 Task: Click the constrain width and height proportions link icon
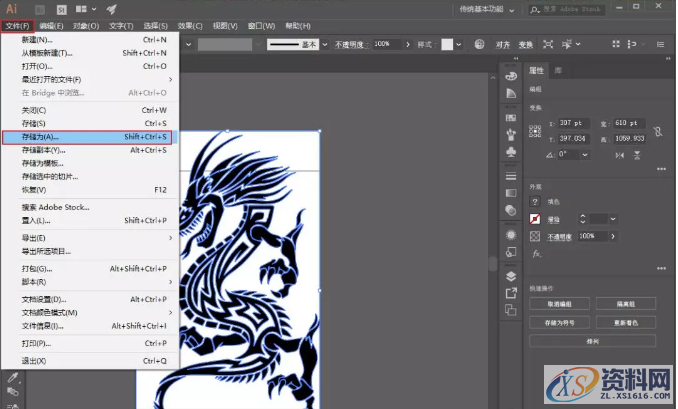point(657,131)
